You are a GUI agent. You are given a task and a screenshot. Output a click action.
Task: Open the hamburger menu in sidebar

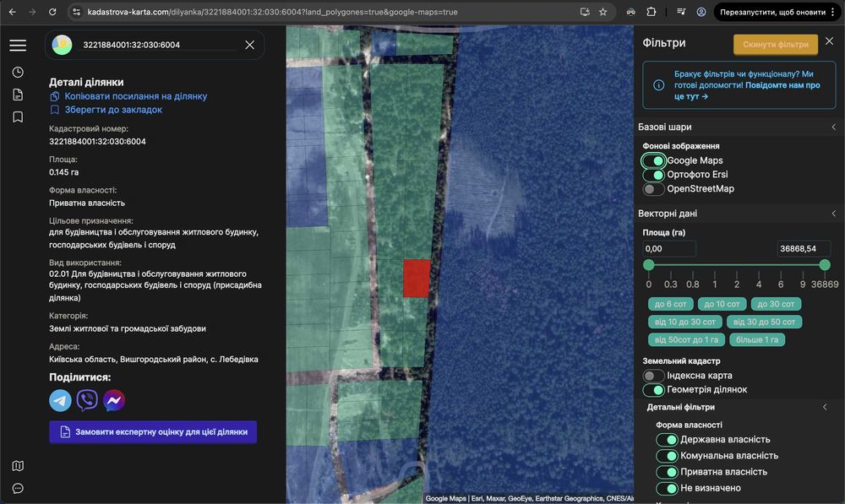(18, 46)
